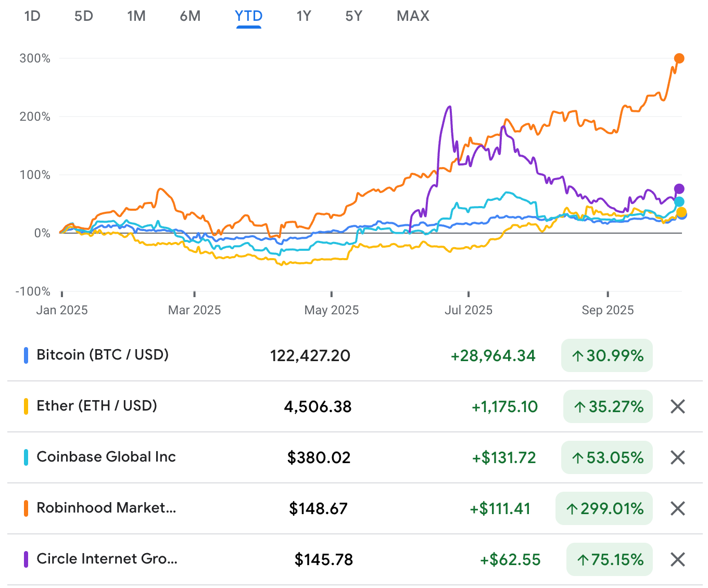View the 5Y chart range
This screenshot has height=588, width=708.
click(x=353, y=16)
